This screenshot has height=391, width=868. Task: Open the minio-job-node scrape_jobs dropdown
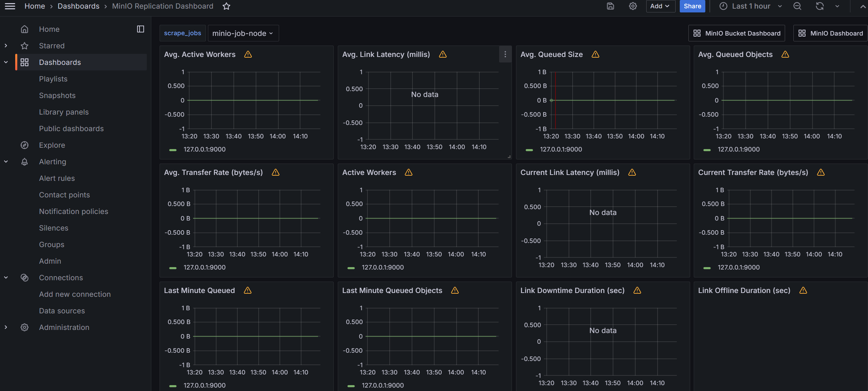point(243,33)
